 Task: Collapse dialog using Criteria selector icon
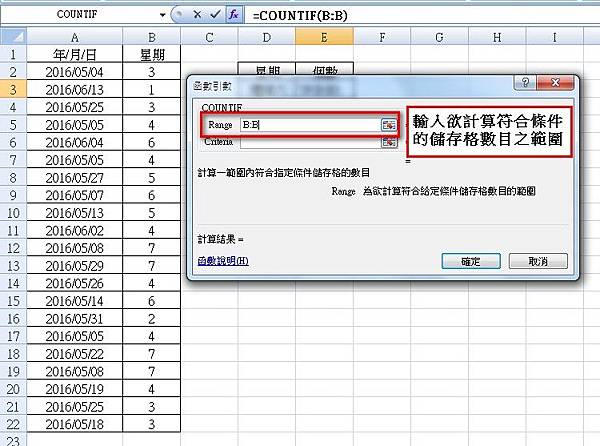point(389,142)
